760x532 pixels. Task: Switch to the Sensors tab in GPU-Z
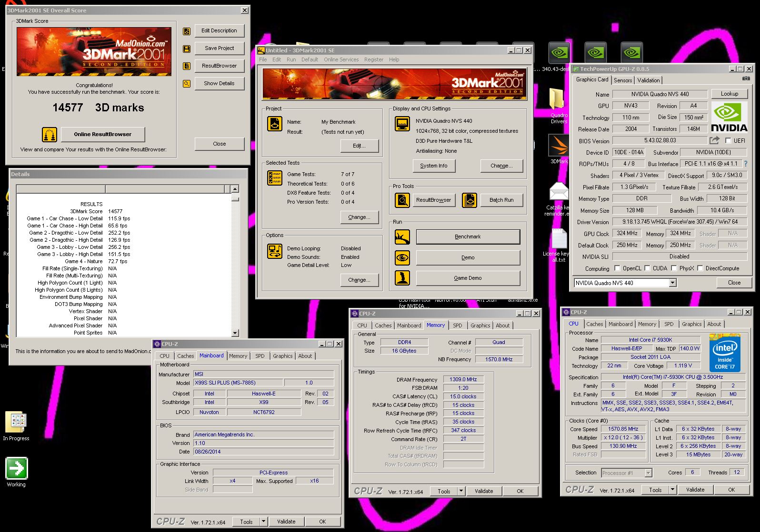[623, 80]
